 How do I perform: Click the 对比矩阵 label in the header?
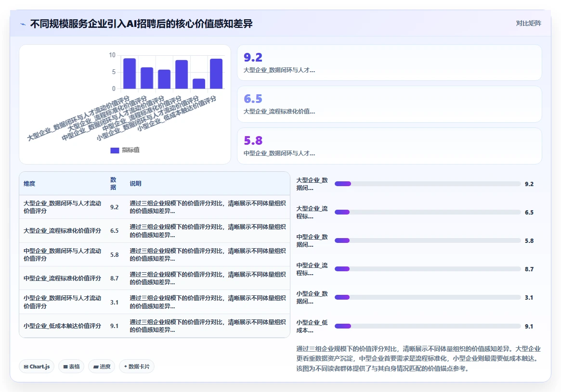click(x=528, y=23)
